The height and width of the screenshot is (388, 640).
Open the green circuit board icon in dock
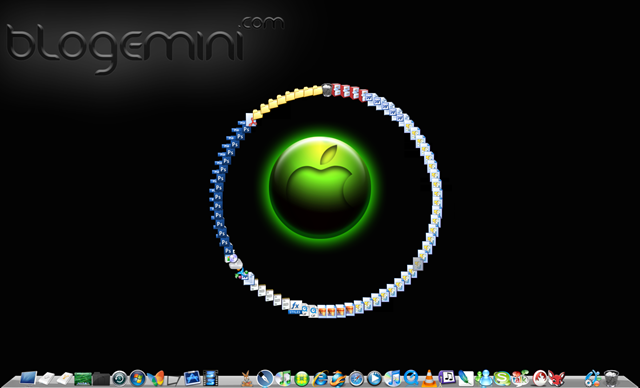[x=82, y=378]
